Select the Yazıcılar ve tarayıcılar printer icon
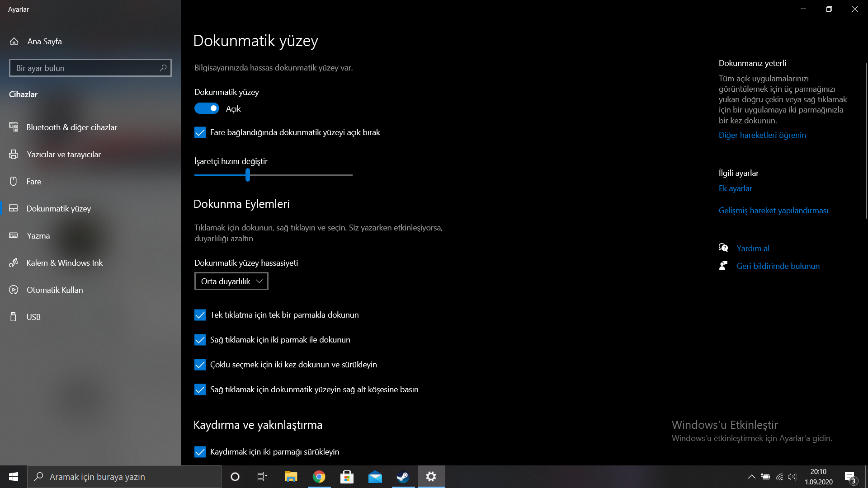 (14, 155)
